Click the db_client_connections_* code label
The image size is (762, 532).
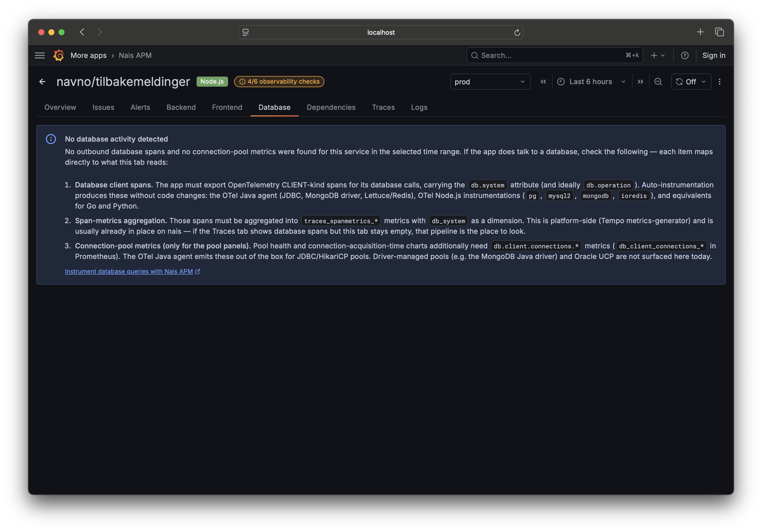click(661, 246)
